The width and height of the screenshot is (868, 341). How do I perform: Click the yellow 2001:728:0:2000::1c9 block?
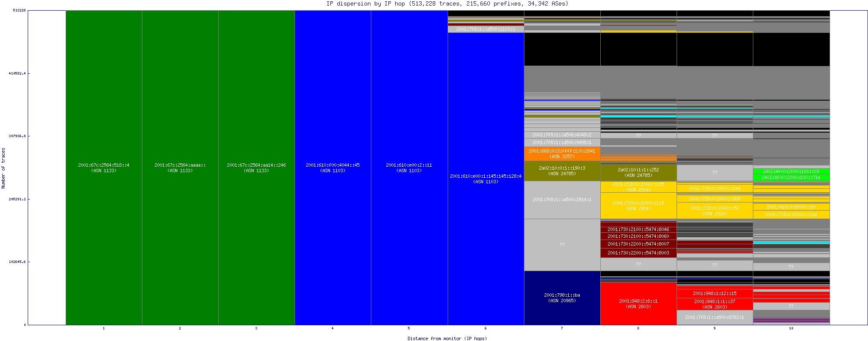click(638, 206)
